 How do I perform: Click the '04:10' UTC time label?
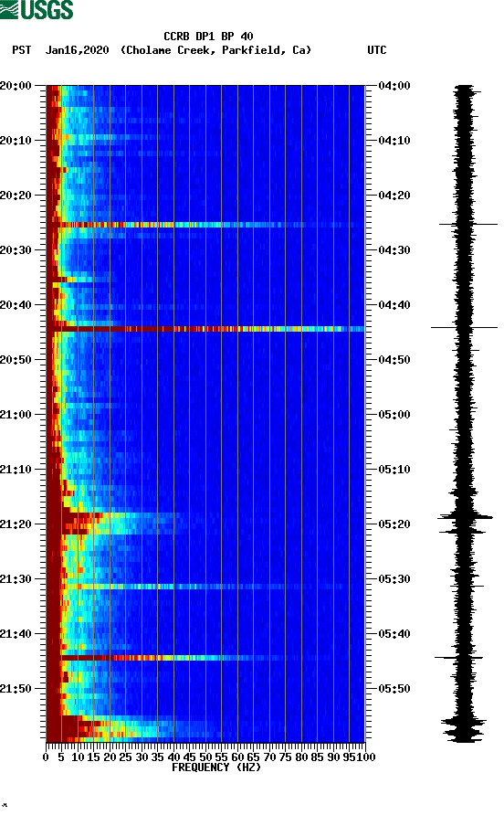(394, 141)
